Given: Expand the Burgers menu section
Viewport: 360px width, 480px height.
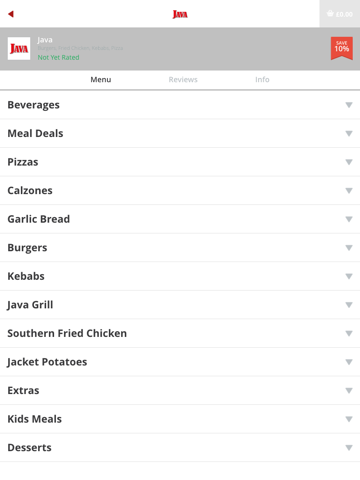Looking at the screenshot, I should (x=180, y=248).
